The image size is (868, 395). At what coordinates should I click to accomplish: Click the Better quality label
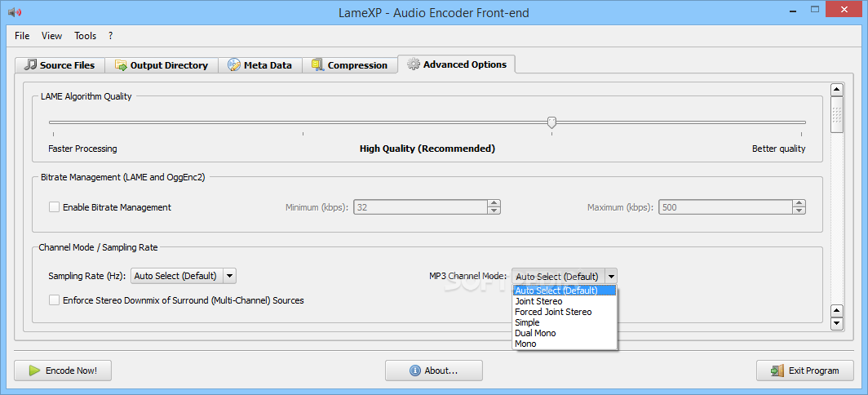point(778,149)
